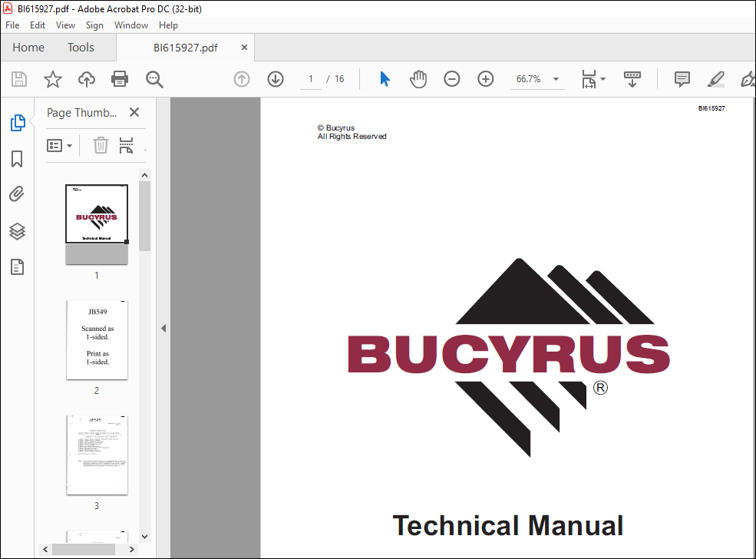Image resolution: width=756 pixels, height=559 pixels.
Task: Switch to the Home tab
Action: [x=28, y=48]
